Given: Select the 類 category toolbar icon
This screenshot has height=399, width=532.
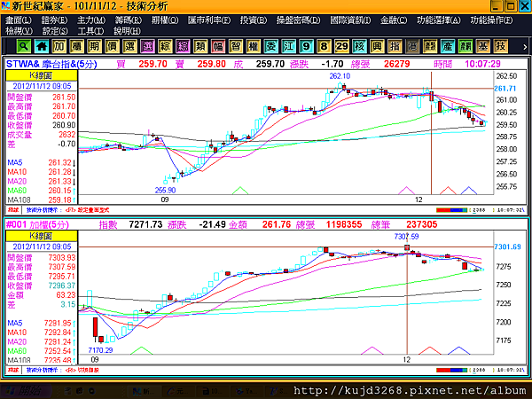Looking at the screenshot, I should pyautogui.click(x=200, y=46).
